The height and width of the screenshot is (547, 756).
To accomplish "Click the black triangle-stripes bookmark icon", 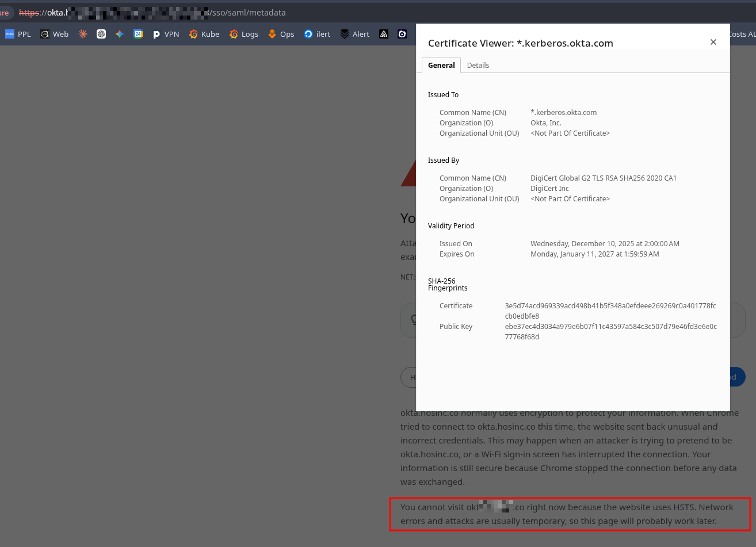I will (384, 35).
